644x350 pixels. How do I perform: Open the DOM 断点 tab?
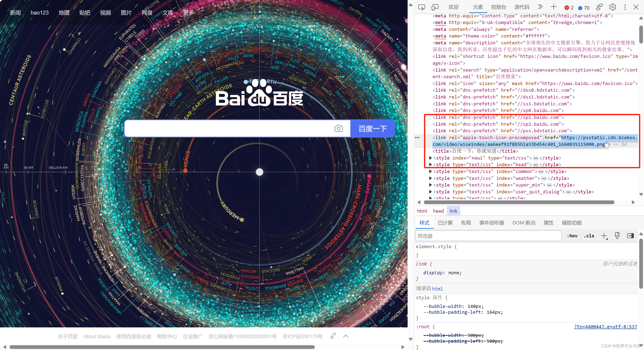pyautogui.click(x=524, y=223)
